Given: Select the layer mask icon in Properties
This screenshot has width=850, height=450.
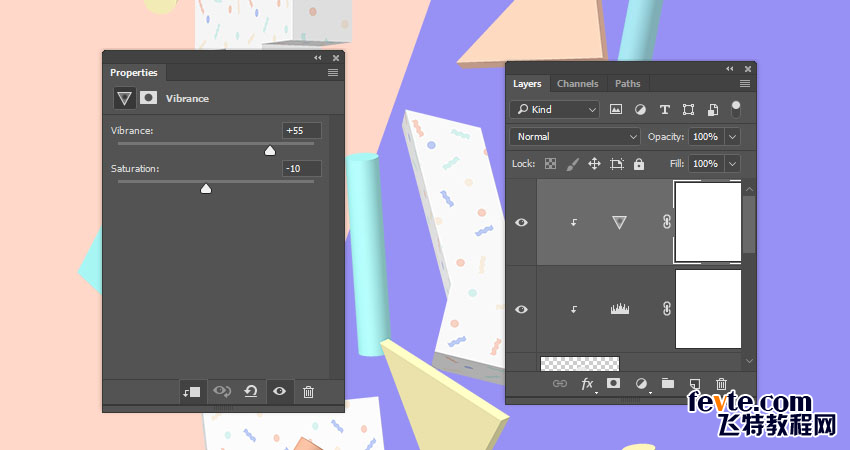Looking at the screenshot, I should point(149,98).
